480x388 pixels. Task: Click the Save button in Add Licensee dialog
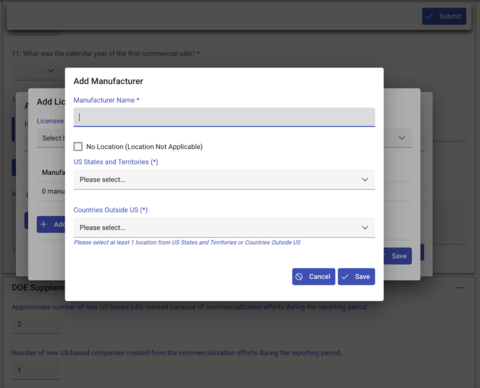[398, 256]
